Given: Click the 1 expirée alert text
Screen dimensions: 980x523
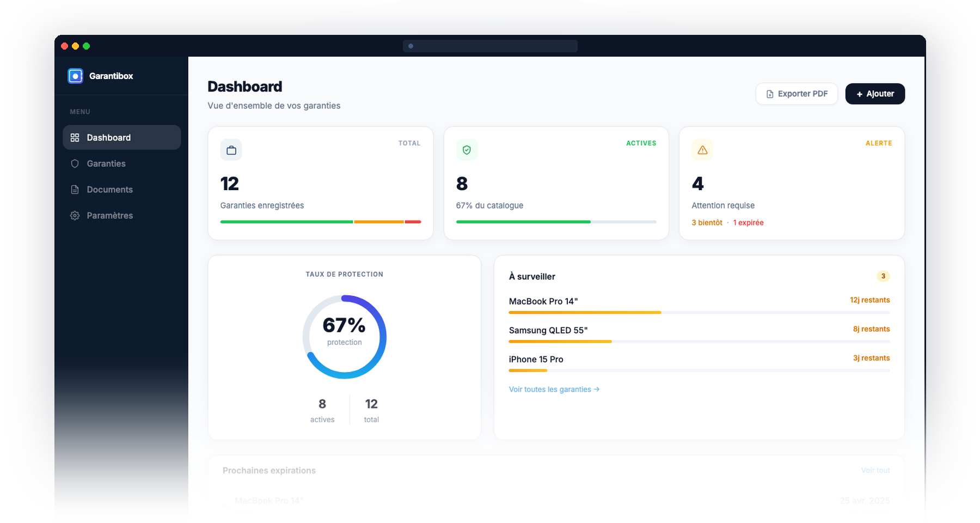Looking at the screenshot, I should click(x=748, y=223).
